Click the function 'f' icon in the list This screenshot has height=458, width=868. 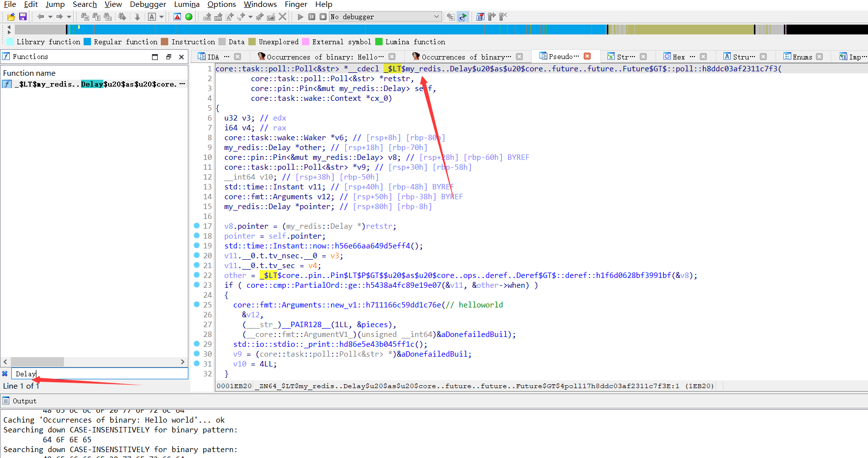7,84
